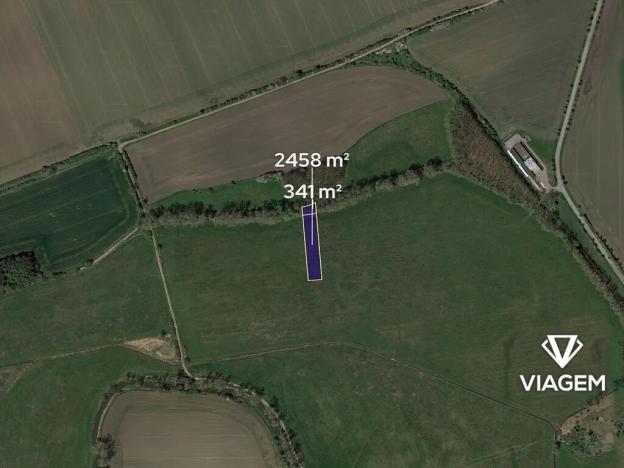Click the purple highlighted land parcel
Image resolution: width=624 pixels, height=468 pixels.
[312, 247]
